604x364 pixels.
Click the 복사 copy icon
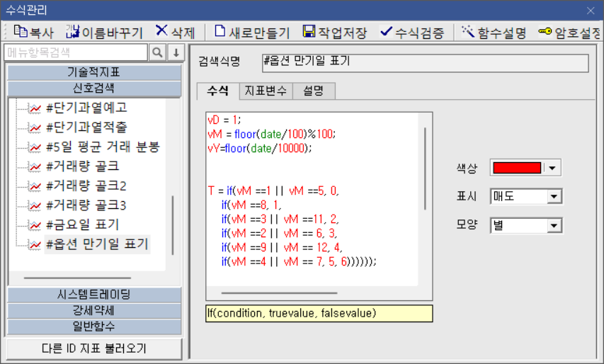coord(20,32)
